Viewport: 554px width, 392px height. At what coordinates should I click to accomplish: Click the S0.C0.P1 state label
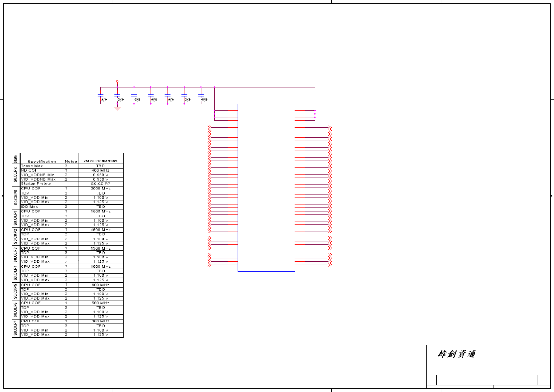point(16,218)
